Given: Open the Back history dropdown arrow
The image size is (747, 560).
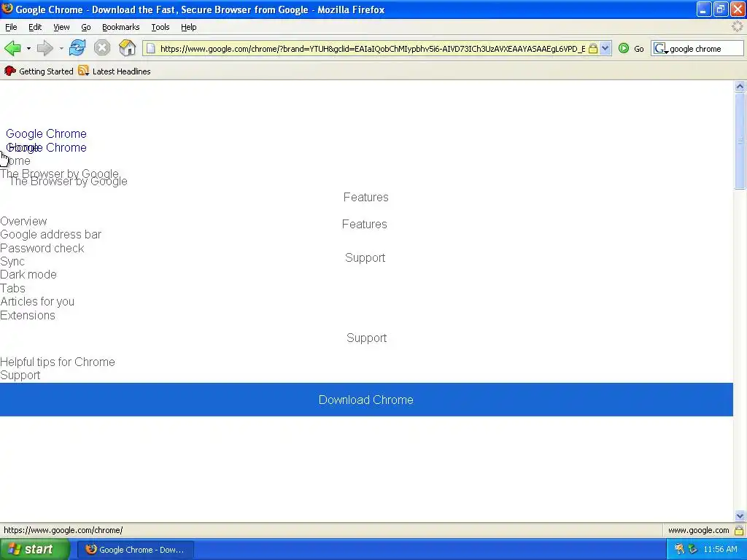Looking at the screenshot, I should pyautogui.click(x=28, y=49).
